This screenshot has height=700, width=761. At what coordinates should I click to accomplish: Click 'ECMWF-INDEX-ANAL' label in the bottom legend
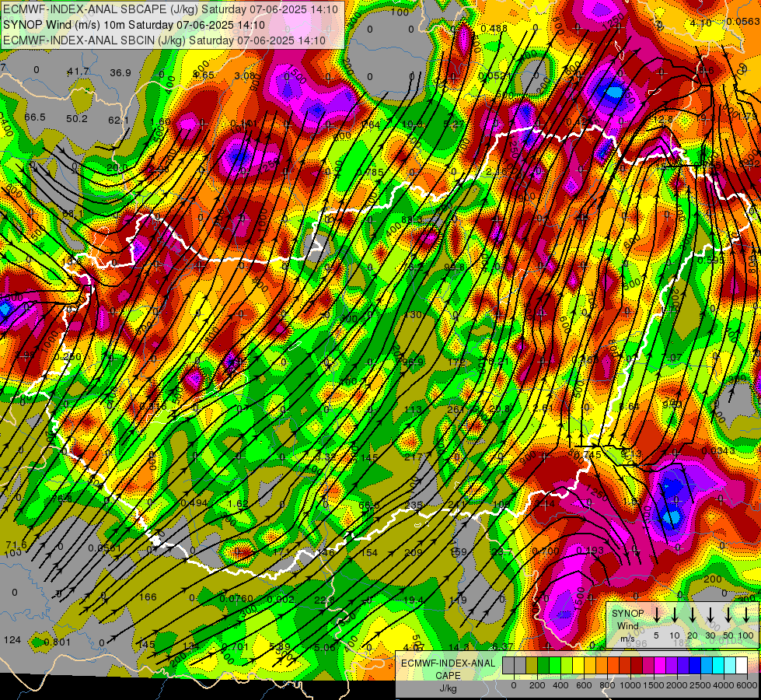[448, 663]
